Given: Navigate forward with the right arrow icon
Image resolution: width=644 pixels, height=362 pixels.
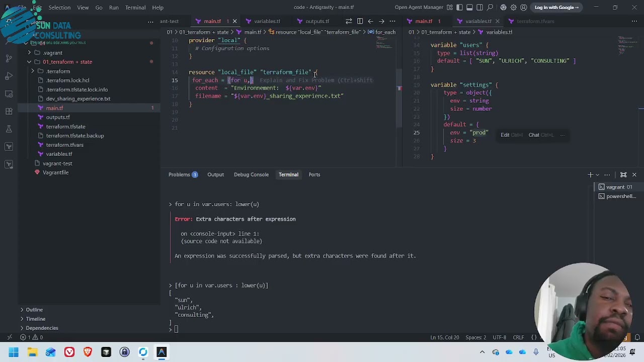Looking at the screenshot, I should click(x=381, y=22).
